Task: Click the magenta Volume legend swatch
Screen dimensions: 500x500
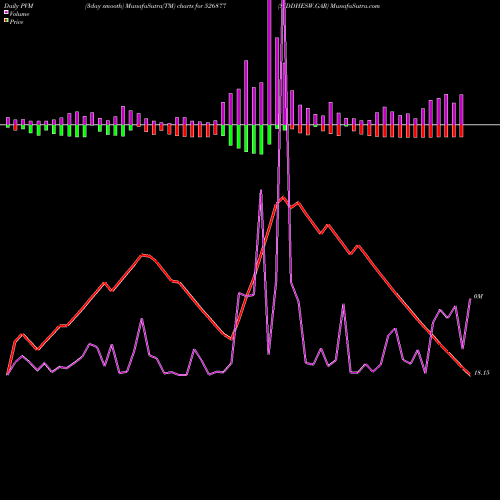Action: [x=6, y=13]
